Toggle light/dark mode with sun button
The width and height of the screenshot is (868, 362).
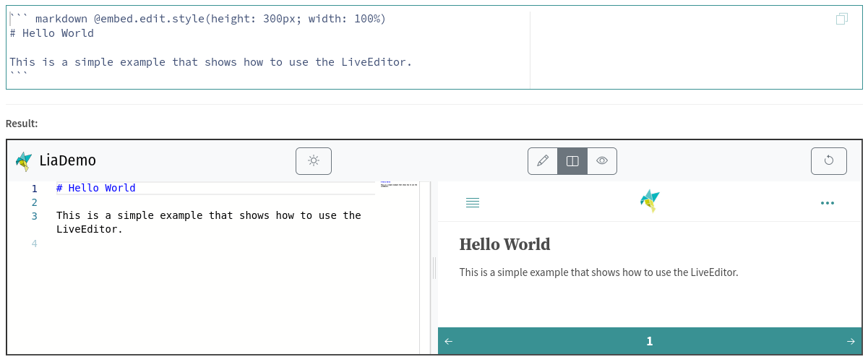(314, 160)
